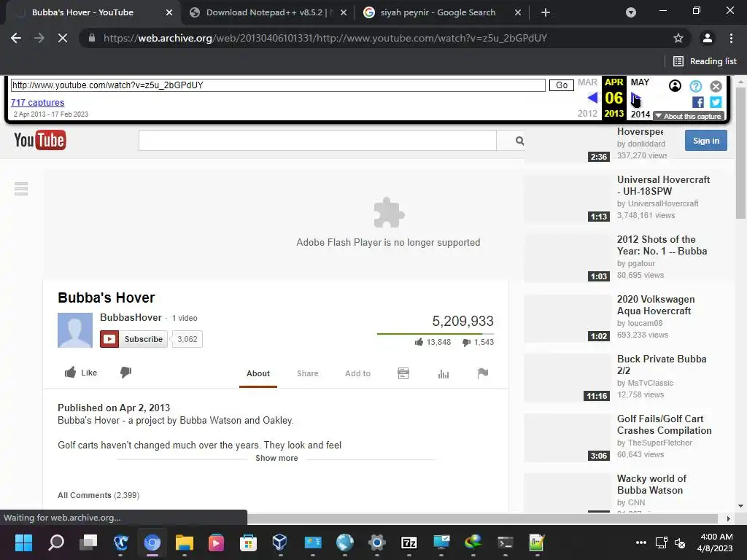Open the tab search dropdown

pyautogui.click(x=631, y=12)
